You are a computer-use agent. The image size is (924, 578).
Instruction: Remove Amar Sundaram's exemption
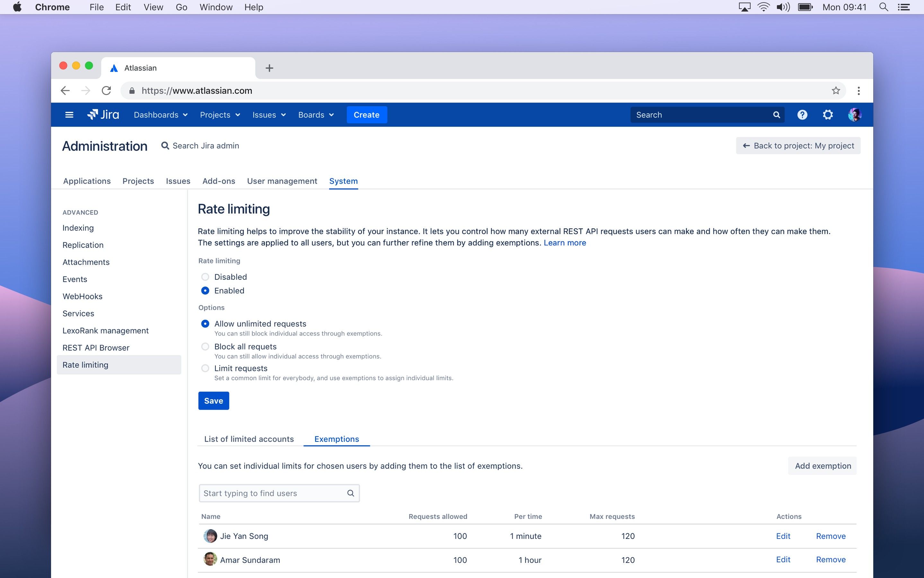830,559
